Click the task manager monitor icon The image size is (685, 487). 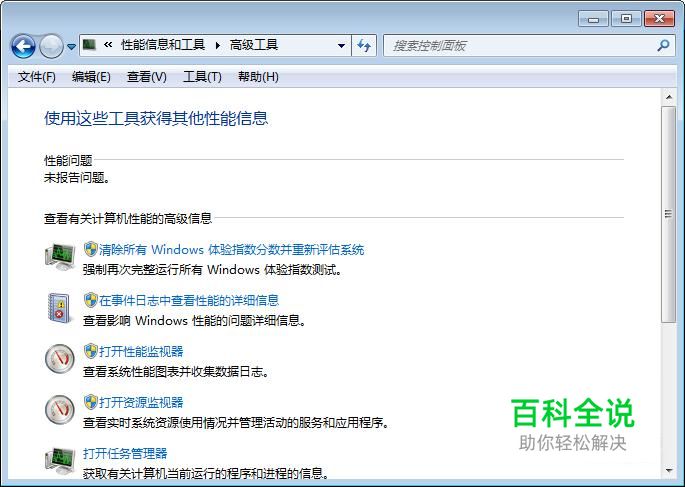point(60,461)
